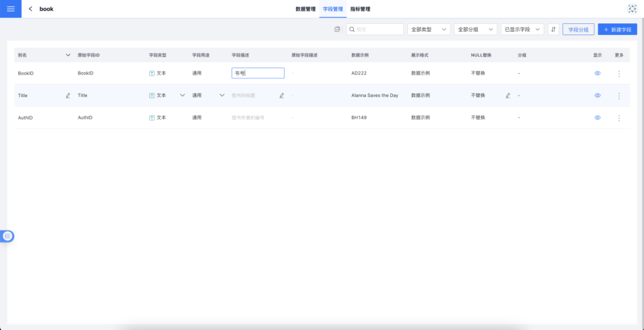Edit the Title alias pencil icon
The image size is (644, 330).
(x=68, y=95)
